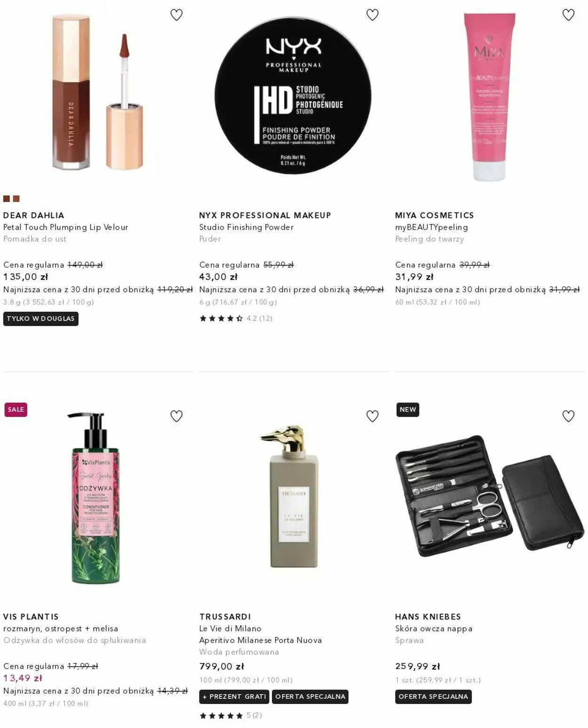Heart the Miya myBEAUTYpeeling product

click(x=568, y=15)
